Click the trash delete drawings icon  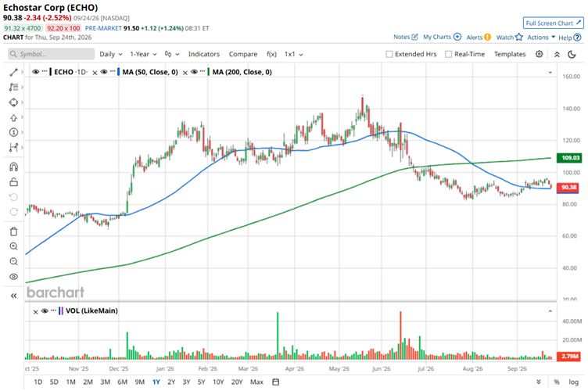[13, 231]
